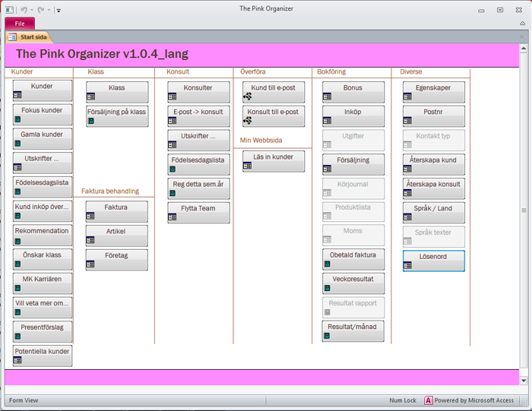Click the Postnr button

pyautogui.click(x=434, y=116)
